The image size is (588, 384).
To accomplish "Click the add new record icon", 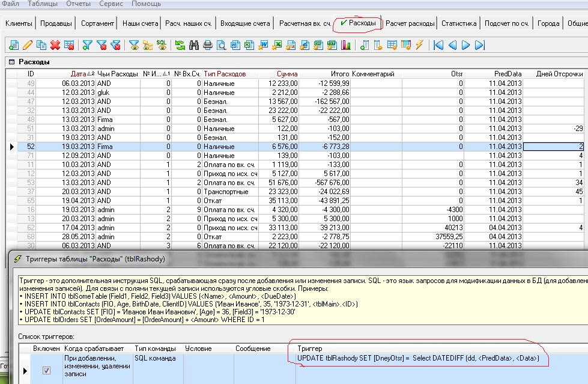I will pos(13,44).
